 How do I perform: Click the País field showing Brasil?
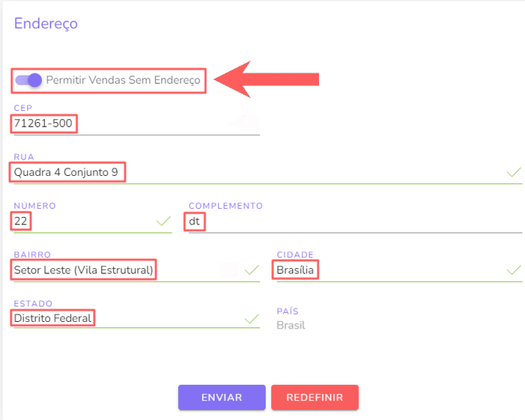pos(291,325)
